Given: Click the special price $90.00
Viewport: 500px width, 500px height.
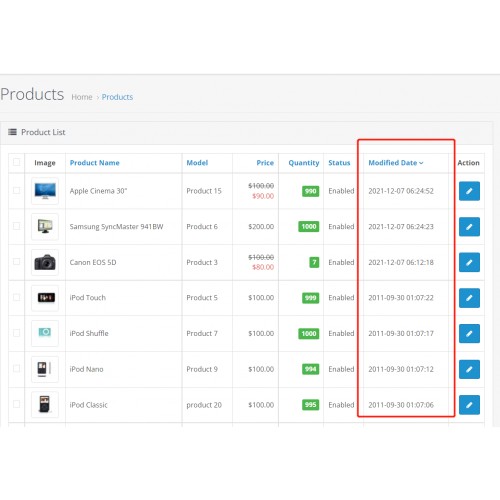Looking at the screenshot, I should 263,196.
